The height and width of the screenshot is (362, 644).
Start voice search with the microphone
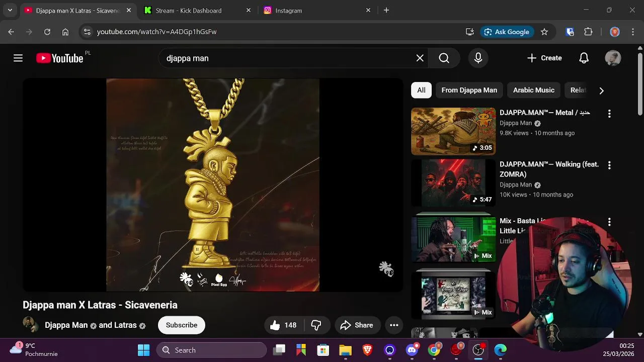478,58
